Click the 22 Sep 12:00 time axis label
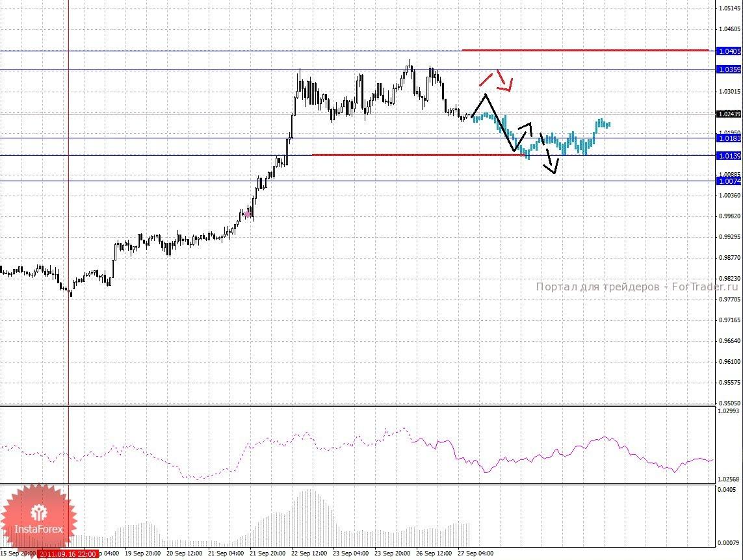 [309, 553]
